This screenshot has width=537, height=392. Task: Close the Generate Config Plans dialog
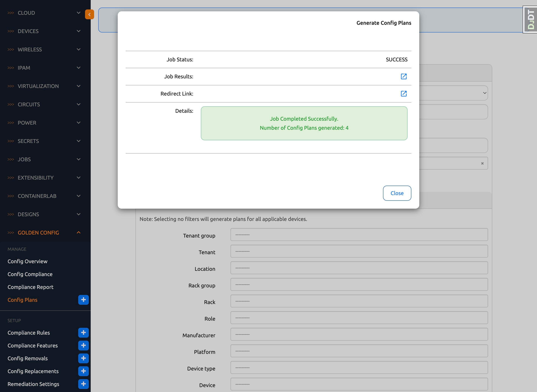pyautogui.click(x=397, y=193)
